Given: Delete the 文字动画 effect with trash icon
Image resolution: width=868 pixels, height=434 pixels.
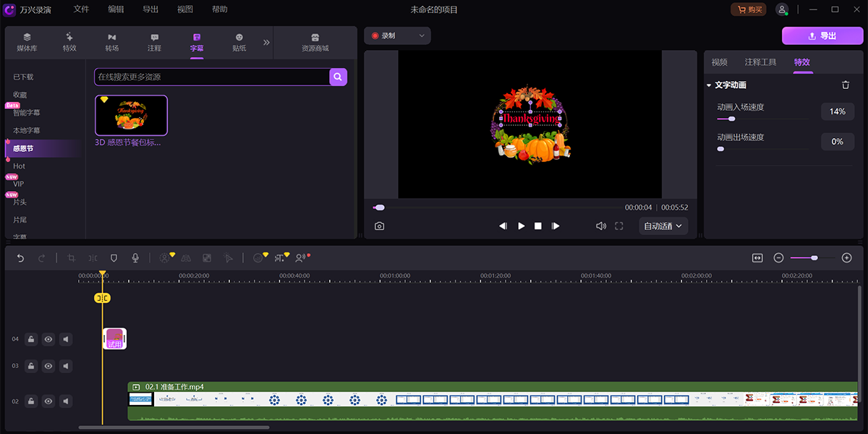Looking at the screenshot, I should pyautogui.click(x=846, y=85).
